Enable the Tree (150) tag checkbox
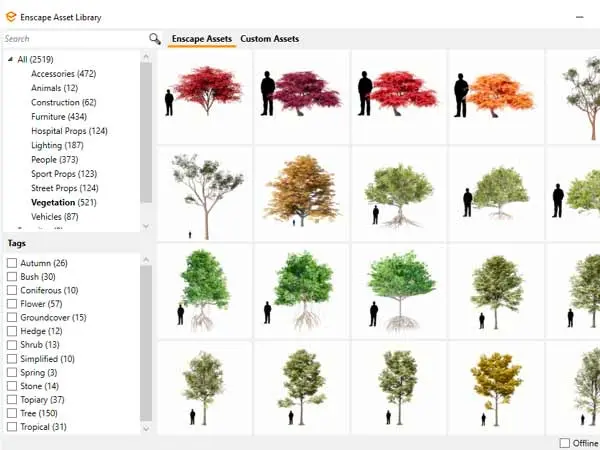Image resolution: width=600 pixels, height=450 pixels. pos(12,413)
